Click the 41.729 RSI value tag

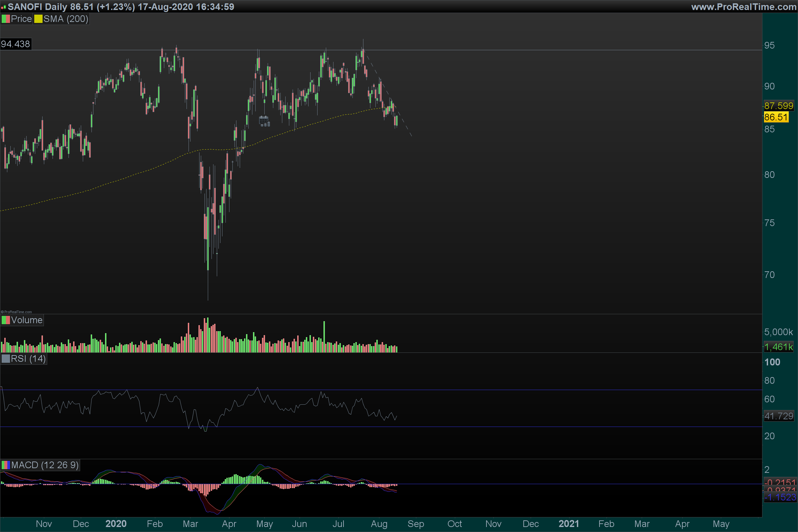click(778, 416)
